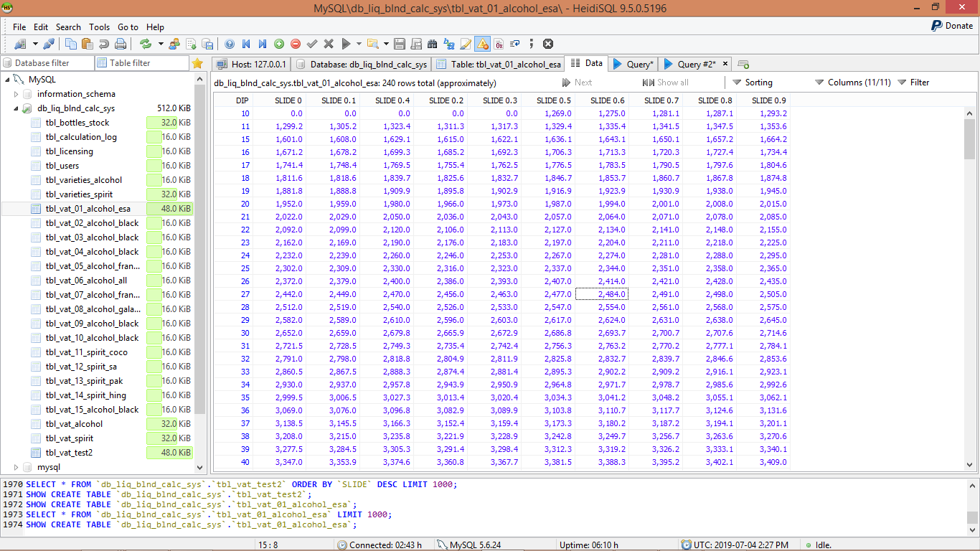Close the Query #2* tab

725,64
